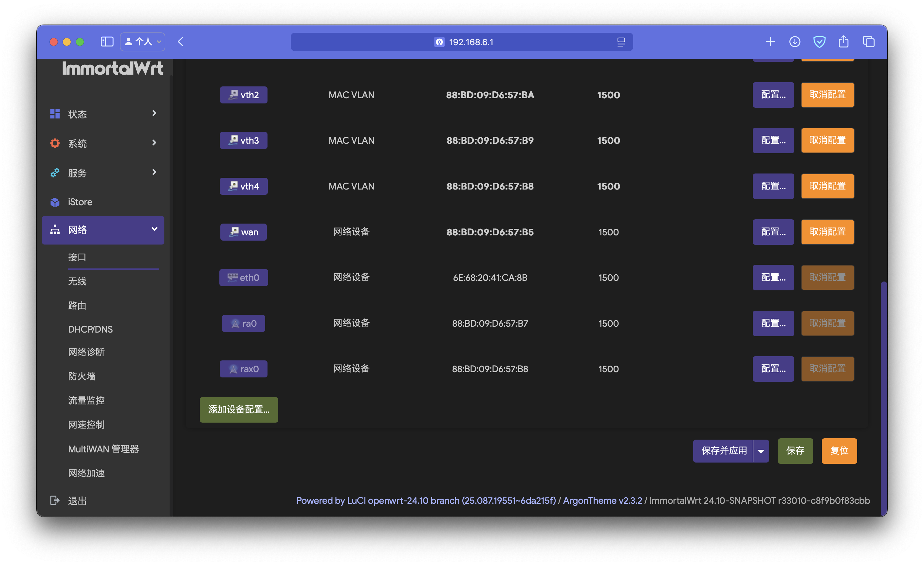Open the iStore menu item

coord(80,202)
